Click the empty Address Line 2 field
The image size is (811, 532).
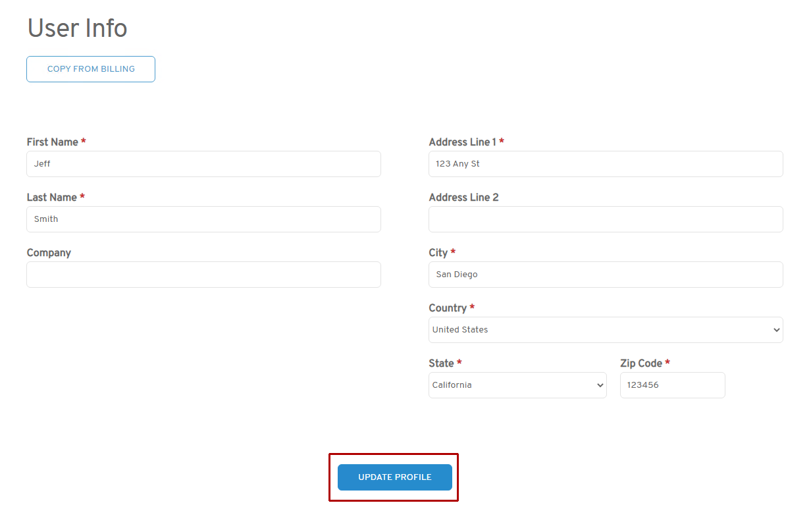pos(605,219)
